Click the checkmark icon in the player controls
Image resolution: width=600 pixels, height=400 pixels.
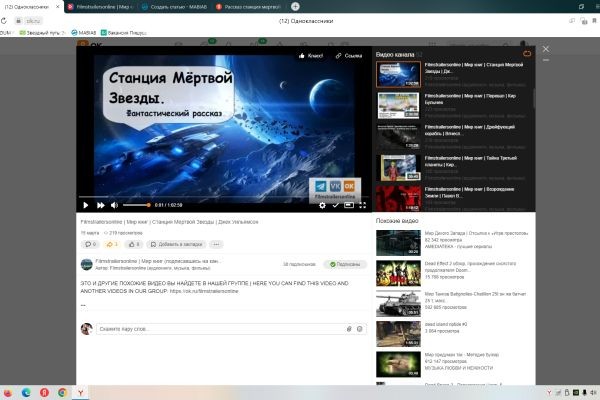point(336,205)
